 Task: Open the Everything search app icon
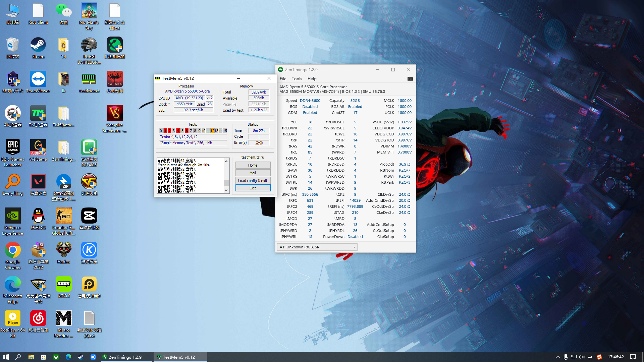tap(13, 185)
